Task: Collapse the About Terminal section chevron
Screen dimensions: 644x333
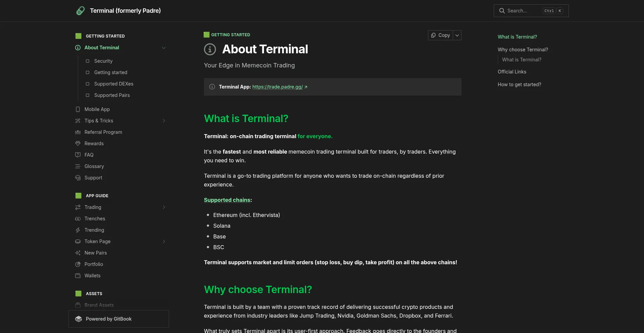Action: point(164,48)
